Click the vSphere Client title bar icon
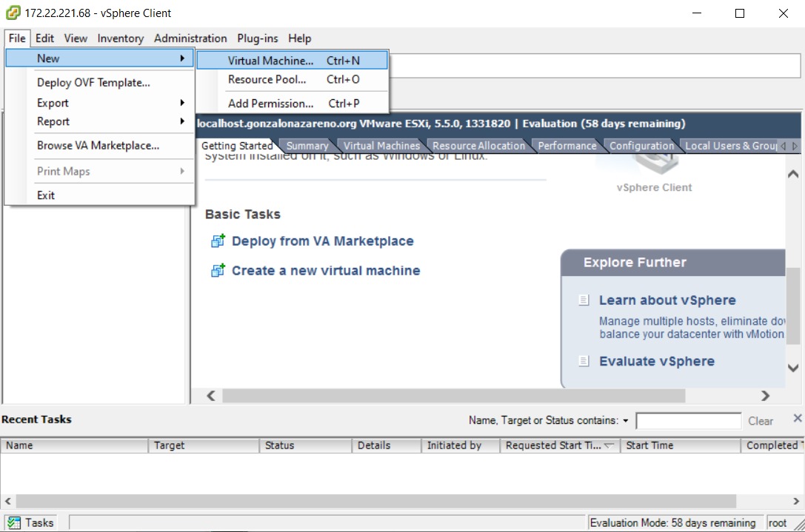Screen dimensions: 805x532 coord(13,13)
